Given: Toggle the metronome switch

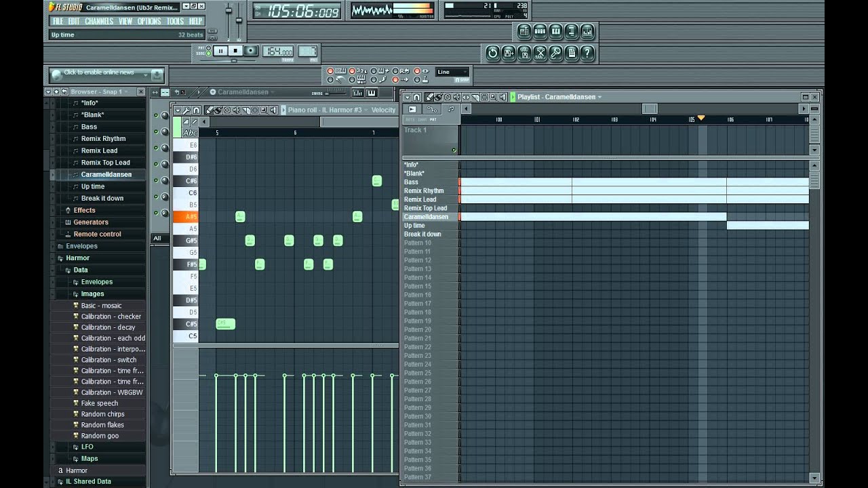Looking at the screenshot, I should [330, 79].
